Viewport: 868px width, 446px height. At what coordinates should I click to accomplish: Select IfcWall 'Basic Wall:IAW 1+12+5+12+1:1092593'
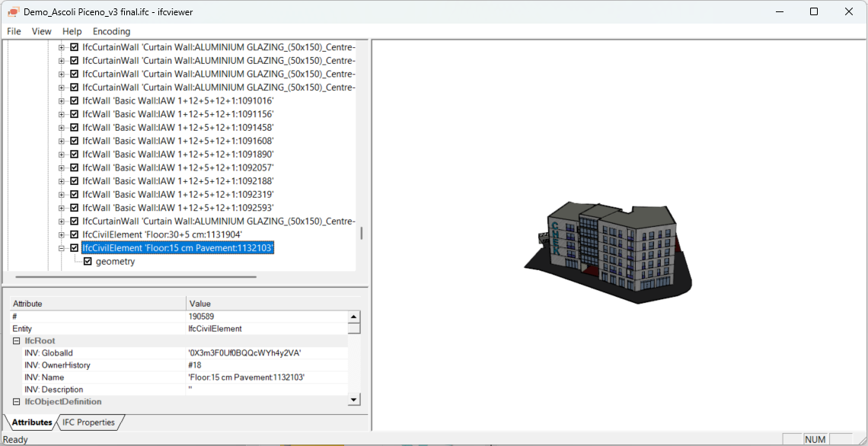pos(177,208)
